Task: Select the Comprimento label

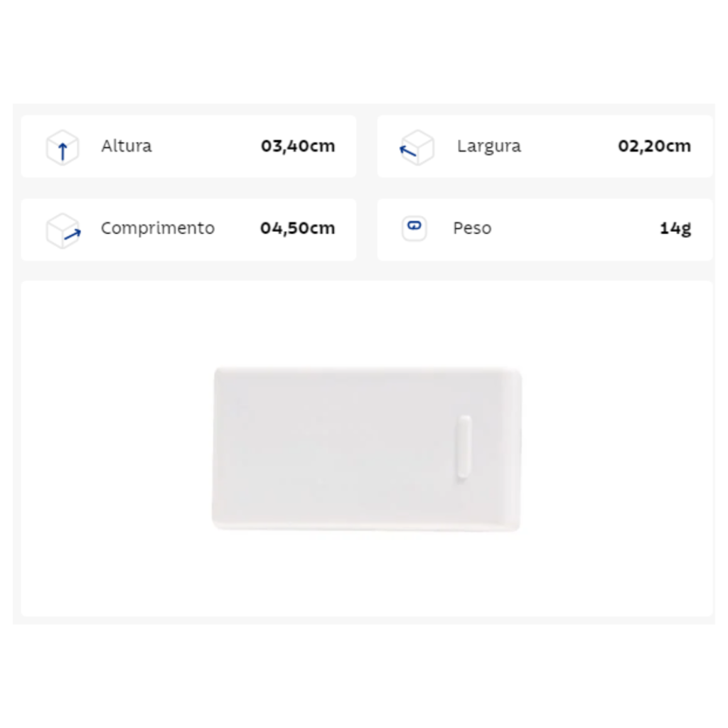Action: tap(158, 228)
